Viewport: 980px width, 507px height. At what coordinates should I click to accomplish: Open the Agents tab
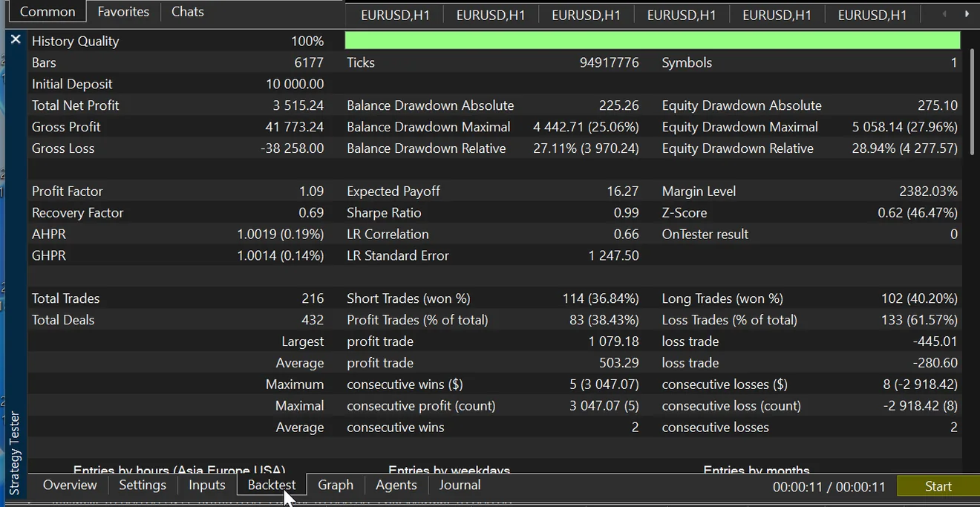(x=396, y=485)
